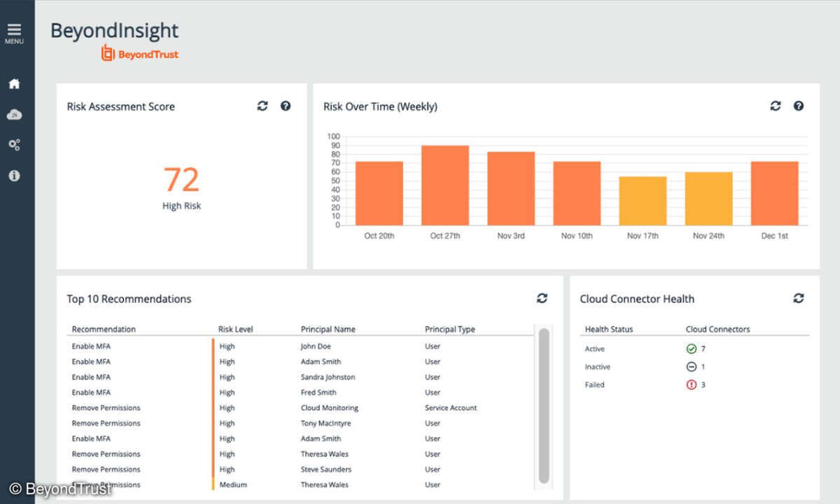Select the Nov 17th bar in the chart
Image resolution: width=840 pixels, height=504 pixels.
coord(643,201)
